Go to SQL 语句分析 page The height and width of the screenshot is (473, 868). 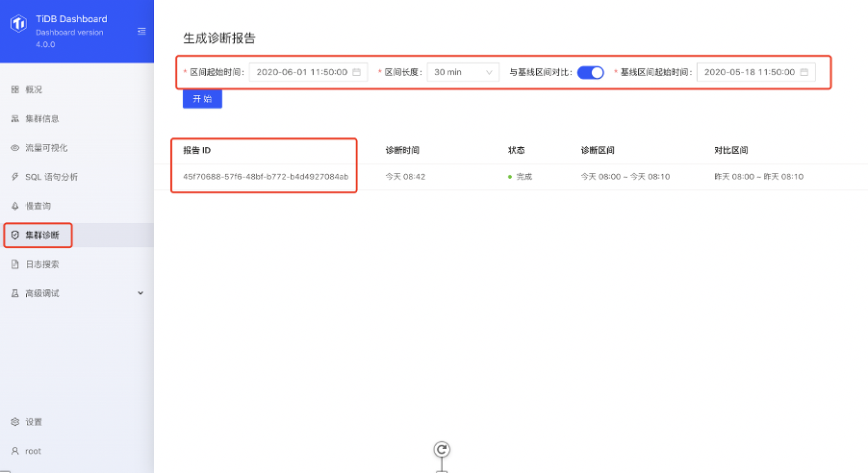51,177
